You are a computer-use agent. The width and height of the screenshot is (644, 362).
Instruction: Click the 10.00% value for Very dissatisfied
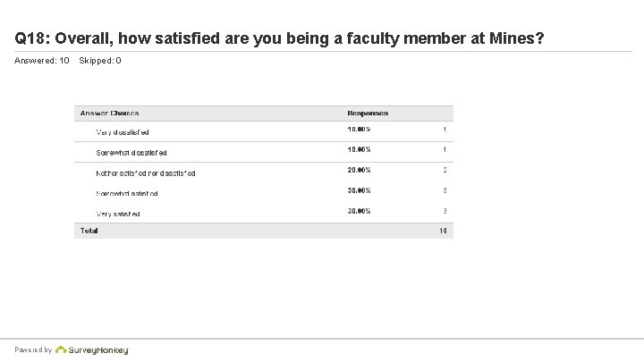coord(360,130)
